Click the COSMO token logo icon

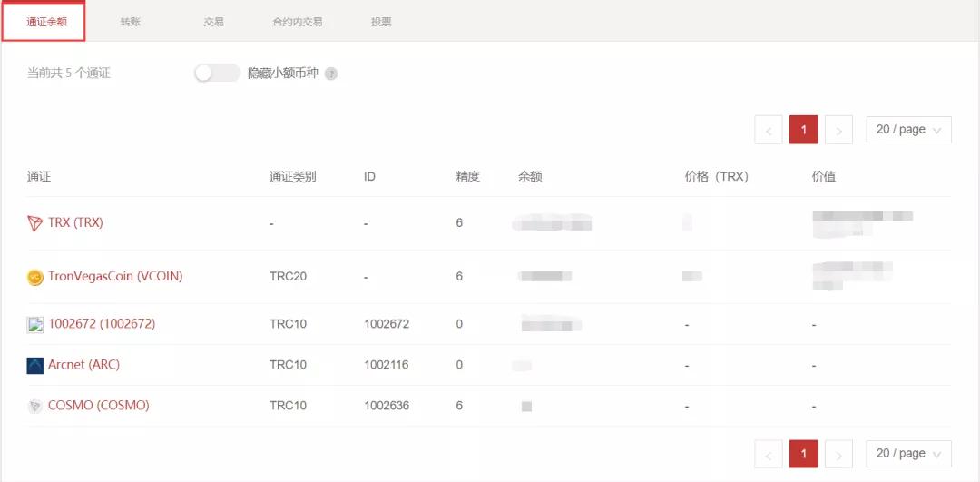point(35,407)
